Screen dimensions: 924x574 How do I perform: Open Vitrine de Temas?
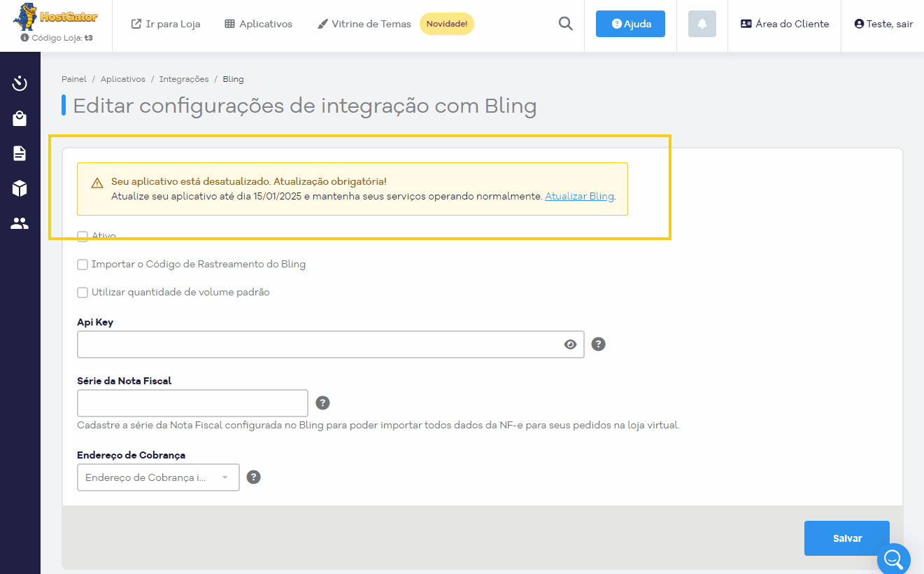364,24
